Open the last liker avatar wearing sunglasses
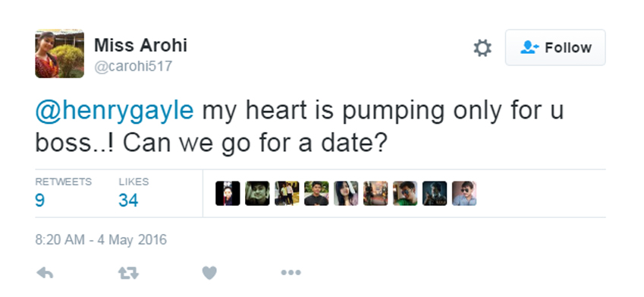The height and width of the screenshot is (297, 644). pos(464,194)
